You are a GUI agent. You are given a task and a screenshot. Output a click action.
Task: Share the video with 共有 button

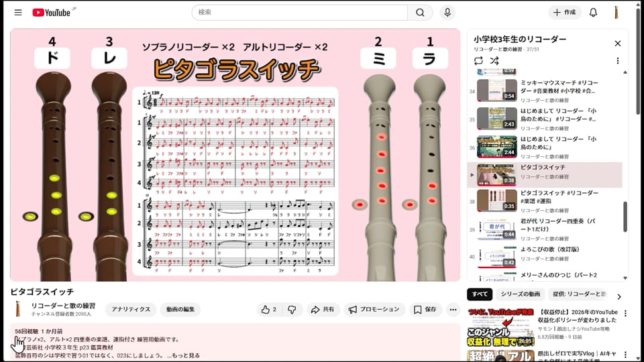coord(323,310)
